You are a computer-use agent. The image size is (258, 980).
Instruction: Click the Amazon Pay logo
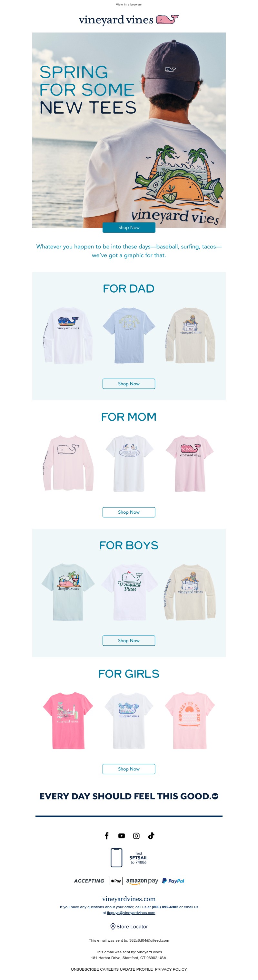[x=142, y=881]
